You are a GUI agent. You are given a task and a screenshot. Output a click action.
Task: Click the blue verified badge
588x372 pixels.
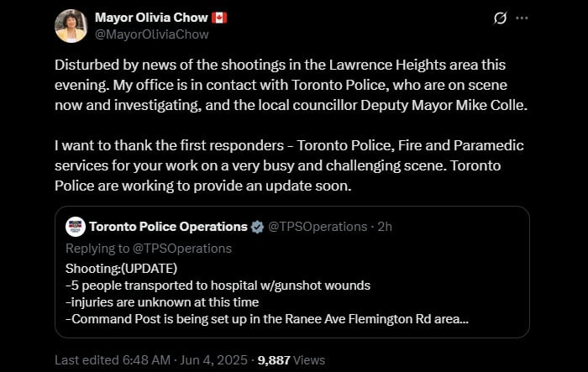click(x=257, y=227)
